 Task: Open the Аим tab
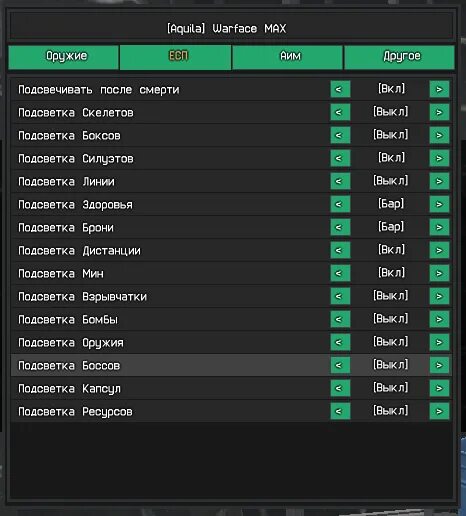[x=287, y=57]
